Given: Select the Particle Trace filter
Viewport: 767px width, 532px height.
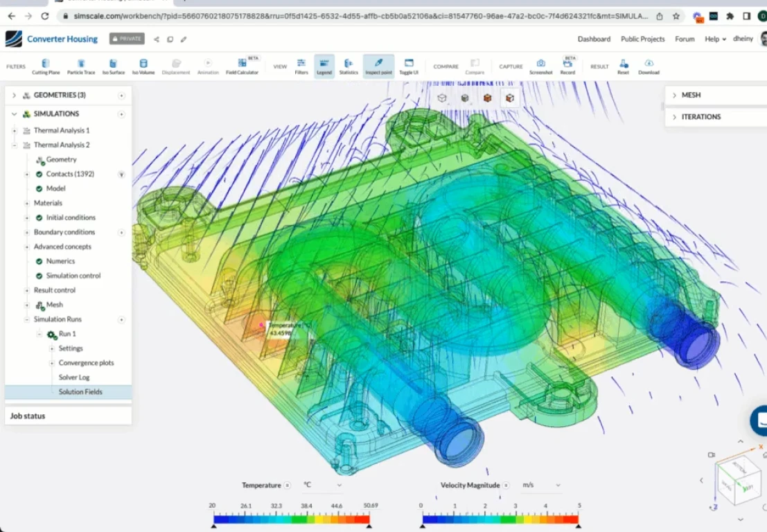Looking at the screenshot, I should click(80, 66).
